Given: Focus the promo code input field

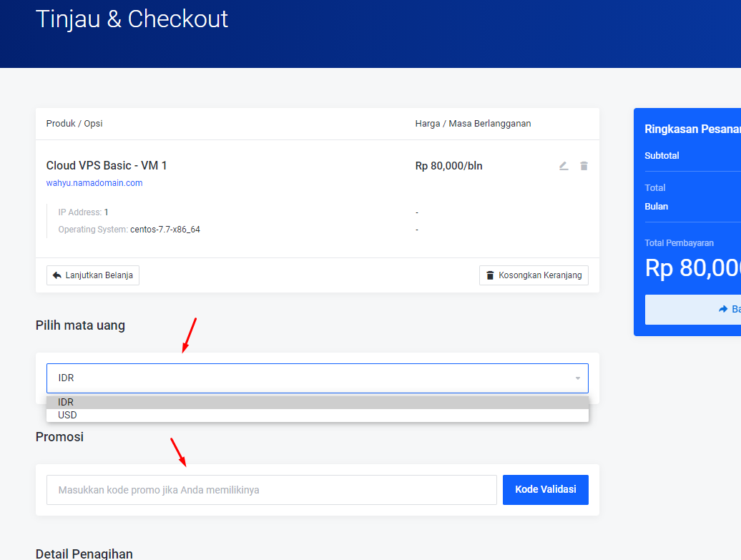Looking at the screenshot, I should [271, 490].
